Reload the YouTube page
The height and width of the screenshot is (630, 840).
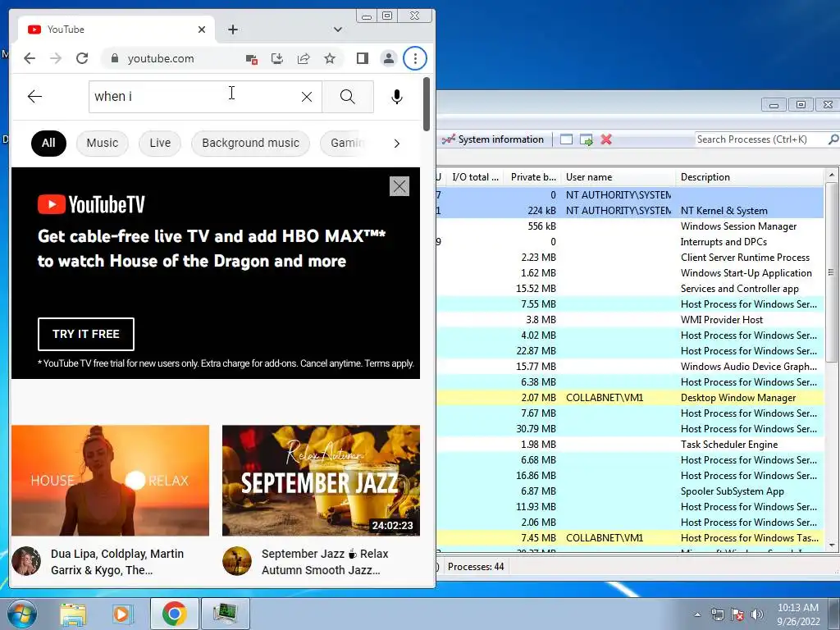[82, 58]
